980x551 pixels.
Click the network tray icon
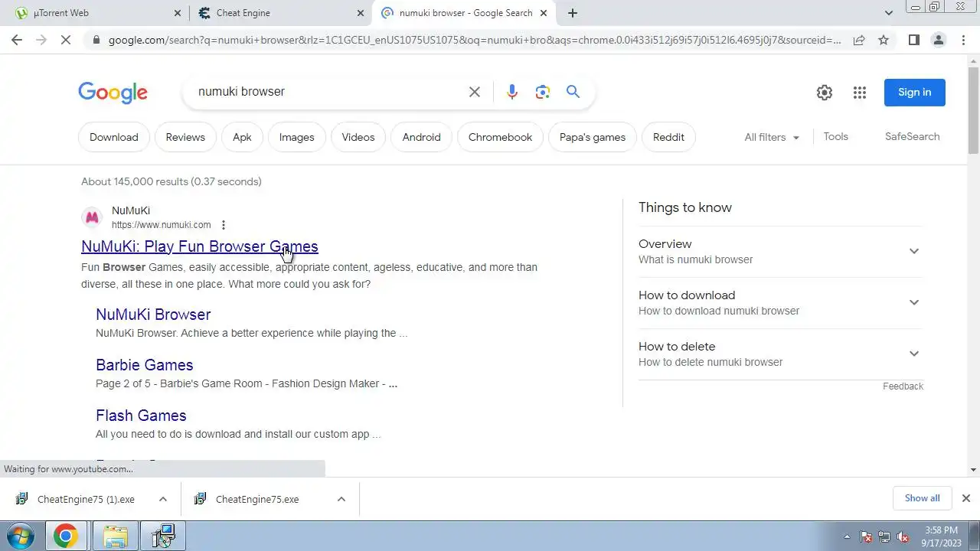(x=884, y=536)
